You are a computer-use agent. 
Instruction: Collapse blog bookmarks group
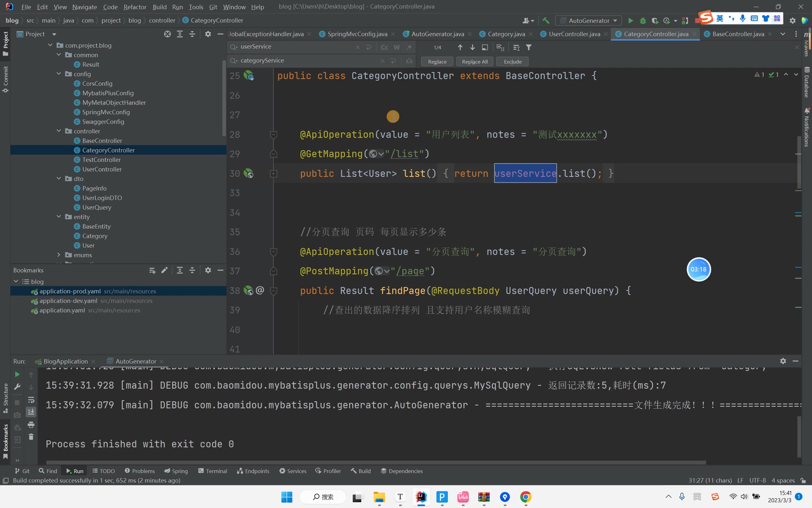[x=16, y=281]
